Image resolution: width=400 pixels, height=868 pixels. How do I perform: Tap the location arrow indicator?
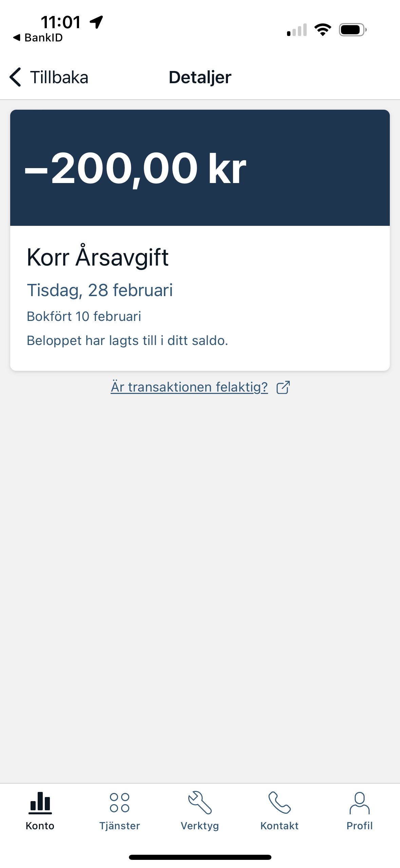[96, 22]
